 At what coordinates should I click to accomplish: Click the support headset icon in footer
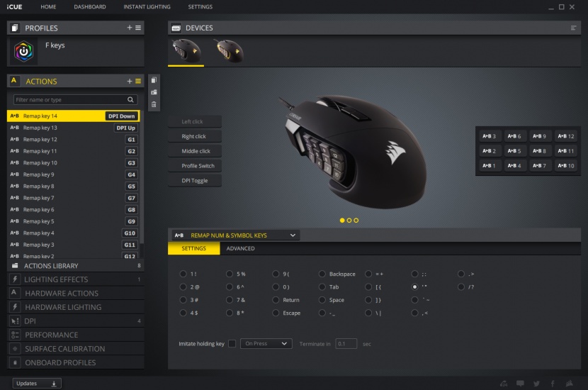tap(504, 384)
